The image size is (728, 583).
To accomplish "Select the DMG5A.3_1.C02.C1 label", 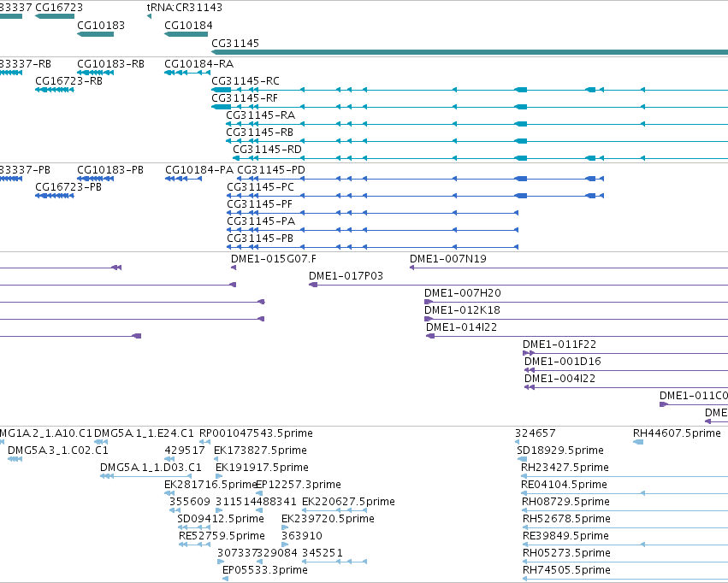I will (58, 450).
